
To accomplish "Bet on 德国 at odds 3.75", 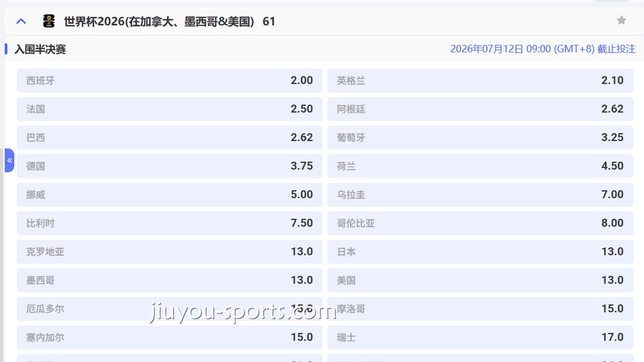I will click(169, 166).
